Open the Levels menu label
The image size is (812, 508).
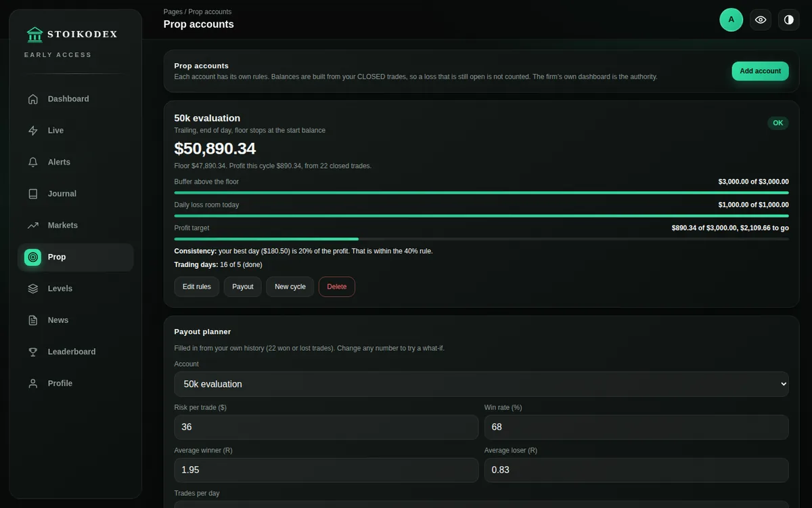(x=60, y=289)
